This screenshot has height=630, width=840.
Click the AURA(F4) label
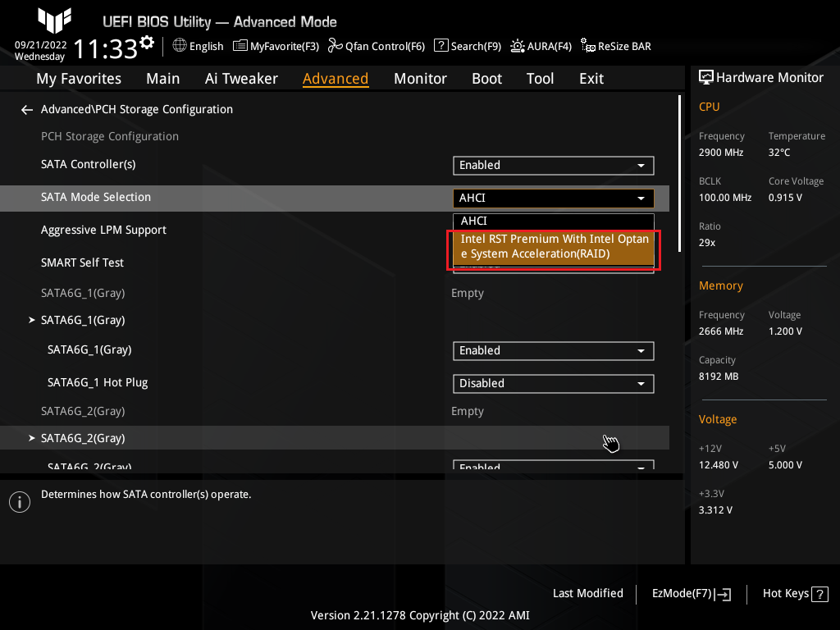[549, 47]
